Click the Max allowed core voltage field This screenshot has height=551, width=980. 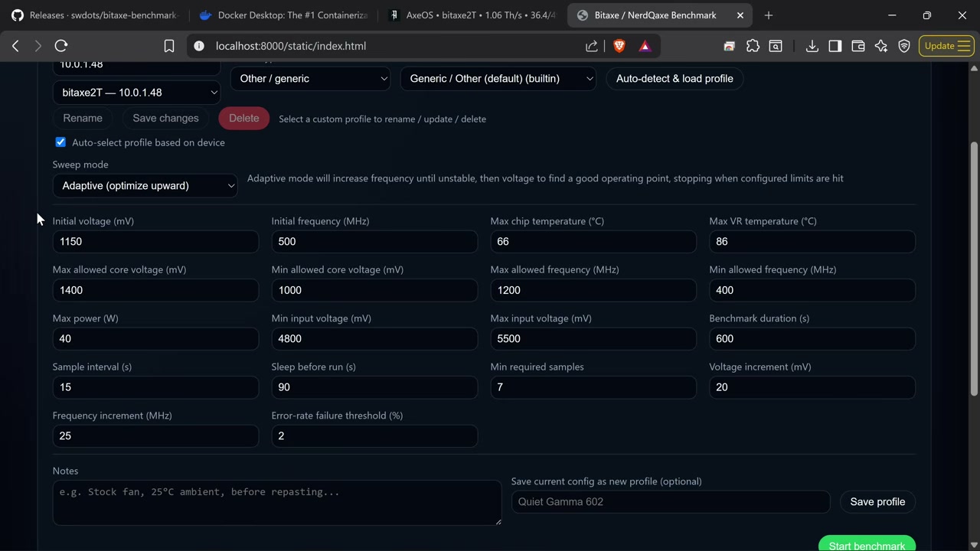pyautogui.click(x=155, y=290)
